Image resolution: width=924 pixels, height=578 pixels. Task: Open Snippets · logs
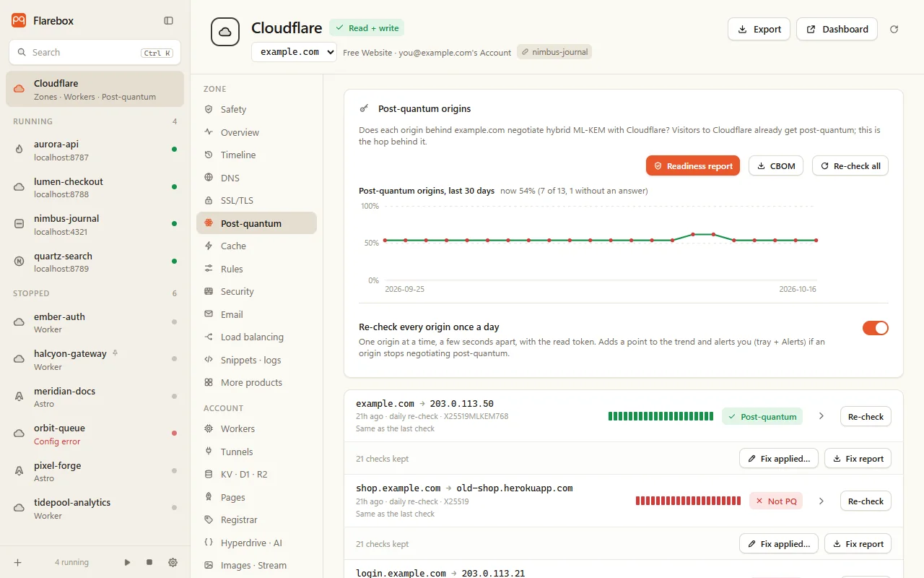(x=256, y=360)
